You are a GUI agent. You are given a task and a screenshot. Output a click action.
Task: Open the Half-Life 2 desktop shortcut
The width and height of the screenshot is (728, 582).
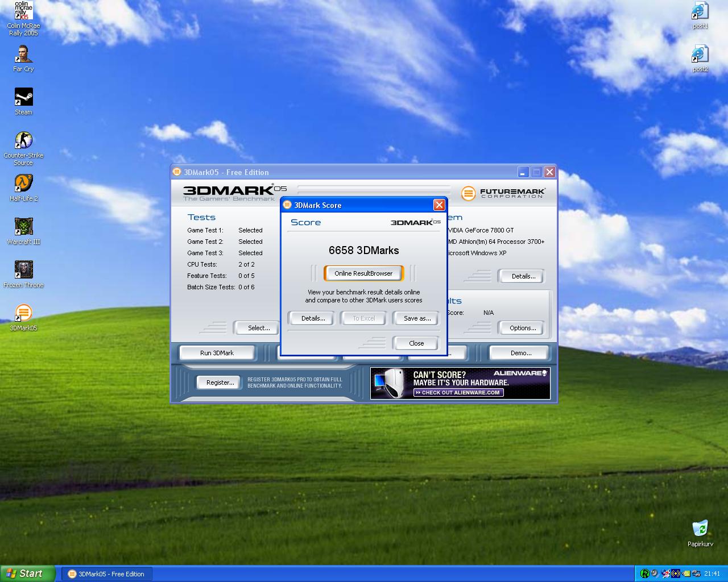click(23, 188)
